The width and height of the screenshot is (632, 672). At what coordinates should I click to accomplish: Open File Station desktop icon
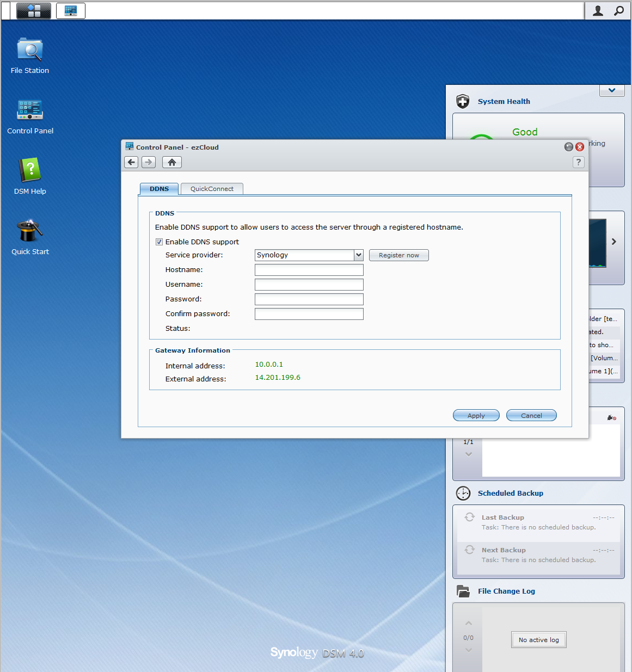click(x=30, y=56)
